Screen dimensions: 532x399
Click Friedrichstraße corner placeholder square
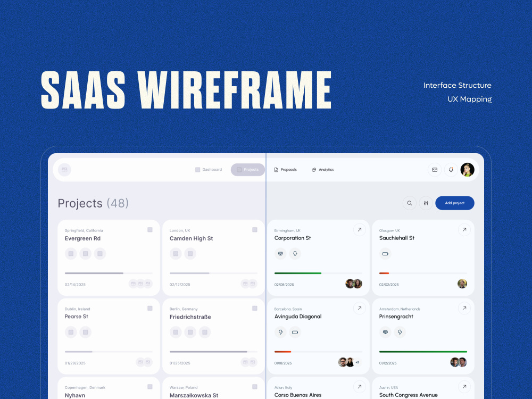255,309
